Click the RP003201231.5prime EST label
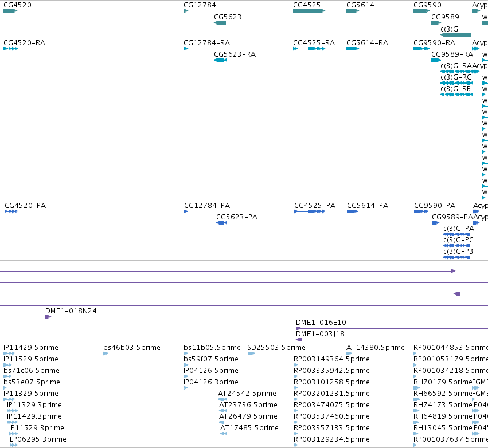The width and height of the screenshot is (488, 448). [x=331, y=394]
